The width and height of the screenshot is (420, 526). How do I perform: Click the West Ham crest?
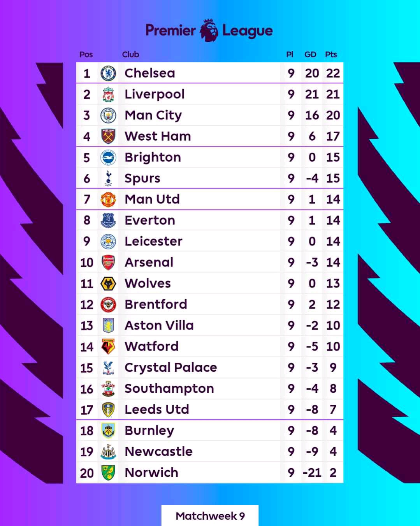pos(108,136)
